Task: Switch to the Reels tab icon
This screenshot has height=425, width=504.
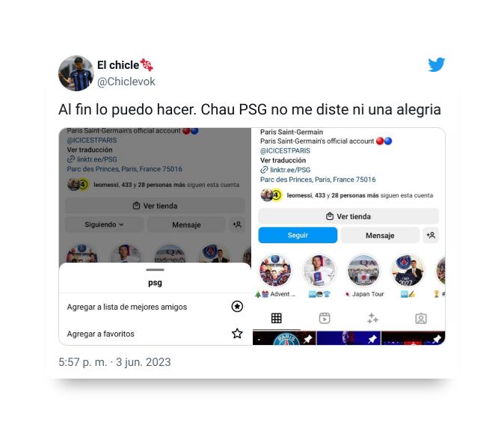Action: click(325, 318)
